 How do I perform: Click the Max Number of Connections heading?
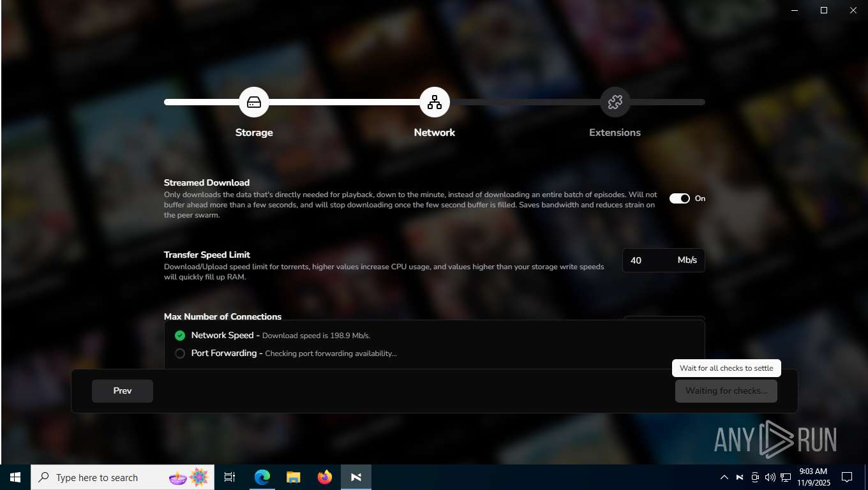pos(223,316)
